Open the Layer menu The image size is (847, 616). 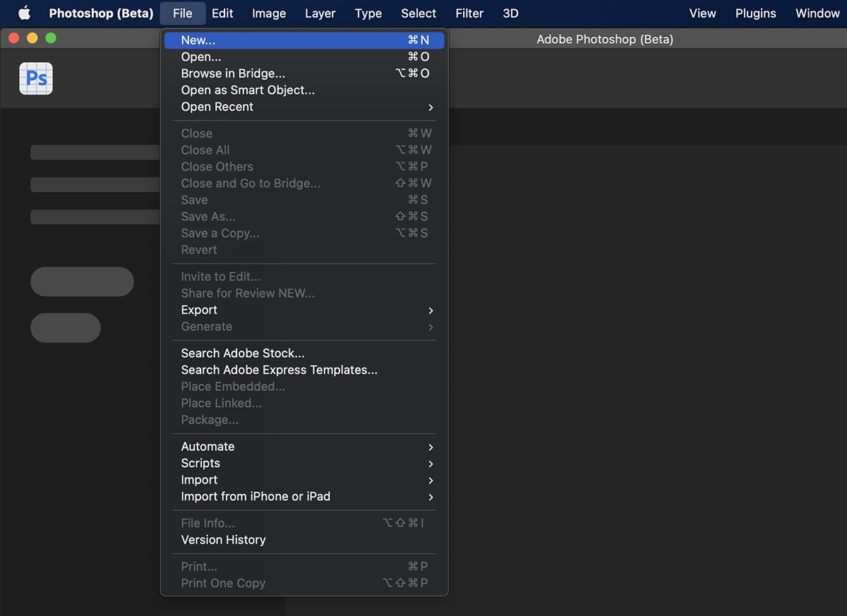320,13
